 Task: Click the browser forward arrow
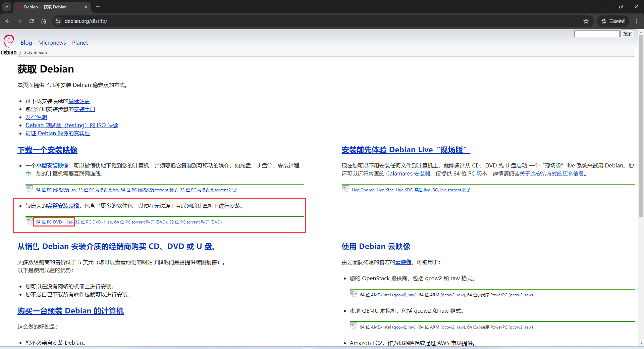click(19, 21)
